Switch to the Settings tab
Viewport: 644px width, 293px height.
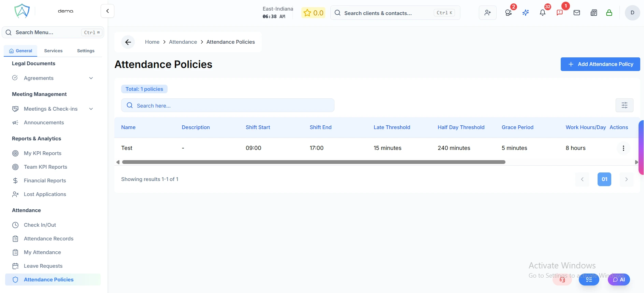[x=86, y=51]
